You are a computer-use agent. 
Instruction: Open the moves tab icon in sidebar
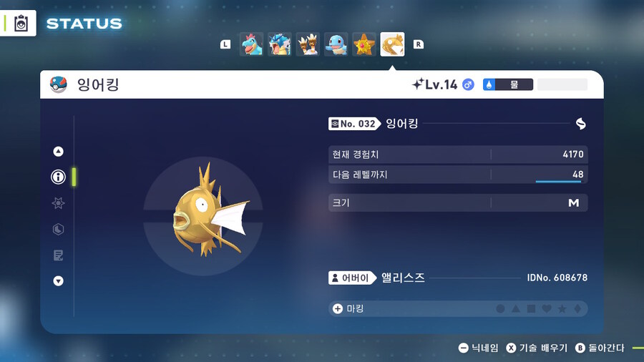pyautogui.click(x=59, y=229)
